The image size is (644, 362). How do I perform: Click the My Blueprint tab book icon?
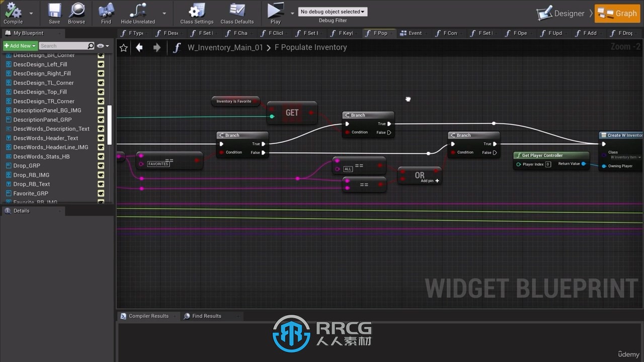(x=8, y=33)
